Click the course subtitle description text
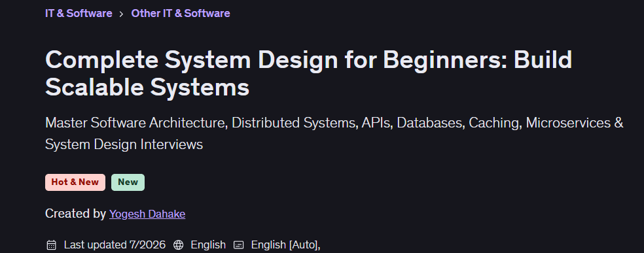Image resolution: width=644 pixels, height=253 pixels. (334, 133)
